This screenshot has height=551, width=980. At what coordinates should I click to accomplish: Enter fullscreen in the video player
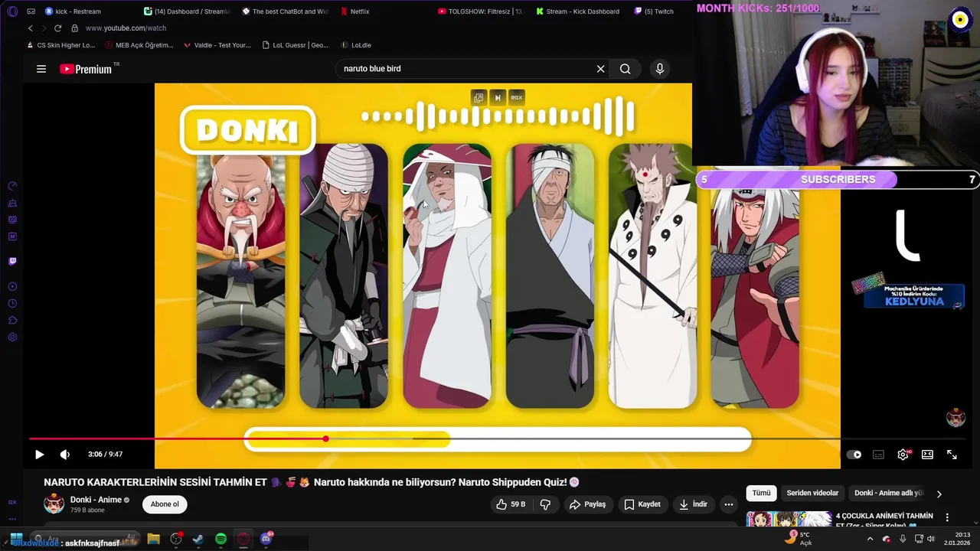(952, 455)
